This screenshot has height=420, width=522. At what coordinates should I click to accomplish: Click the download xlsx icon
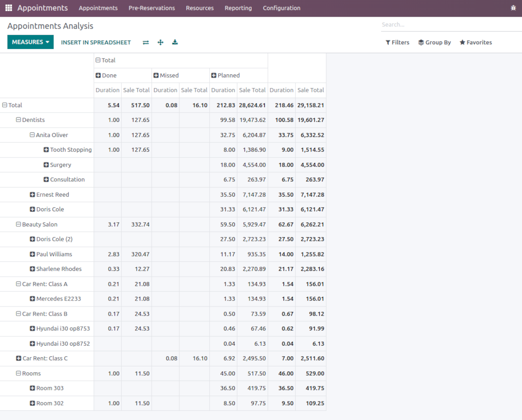click(175, 42)
